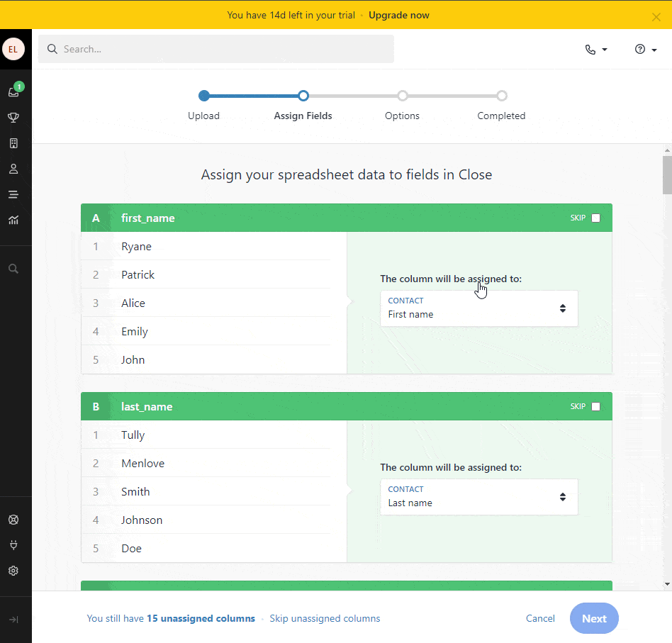
Task: Click the Cancel link
Action: 540,619
